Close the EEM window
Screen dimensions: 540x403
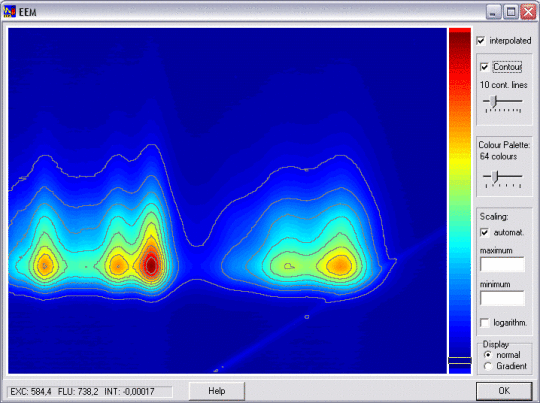point(528,12)
